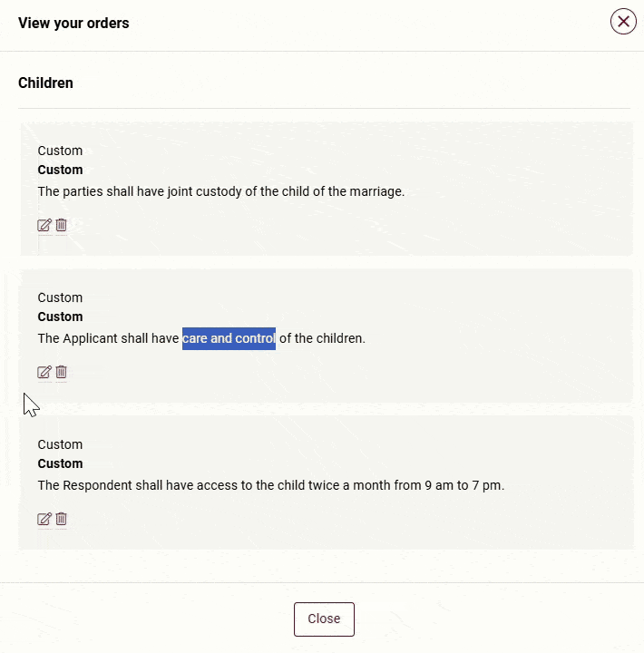The height and width of the screenshot is (653, 644).
Task: Delete the joint custody order
Action: pos(62,226)
